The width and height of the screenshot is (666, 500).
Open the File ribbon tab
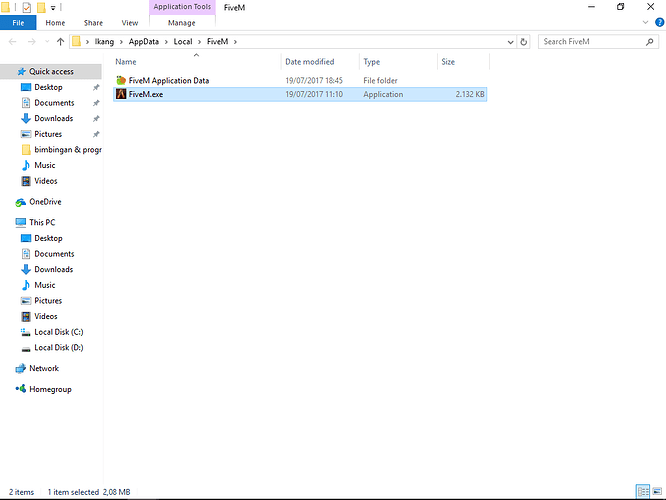click(x=18, y=23)
